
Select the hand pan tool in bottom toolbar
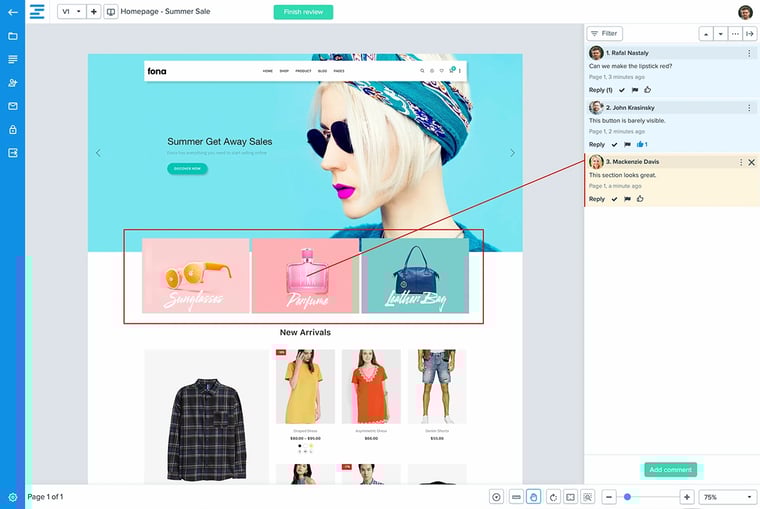point(534,497)
